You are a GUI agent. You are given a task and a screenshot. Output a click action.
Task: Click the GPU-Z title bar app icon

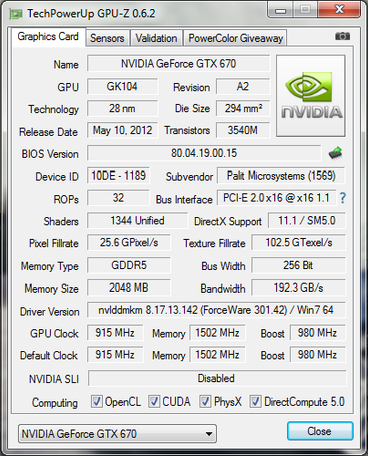click(16, 14)
